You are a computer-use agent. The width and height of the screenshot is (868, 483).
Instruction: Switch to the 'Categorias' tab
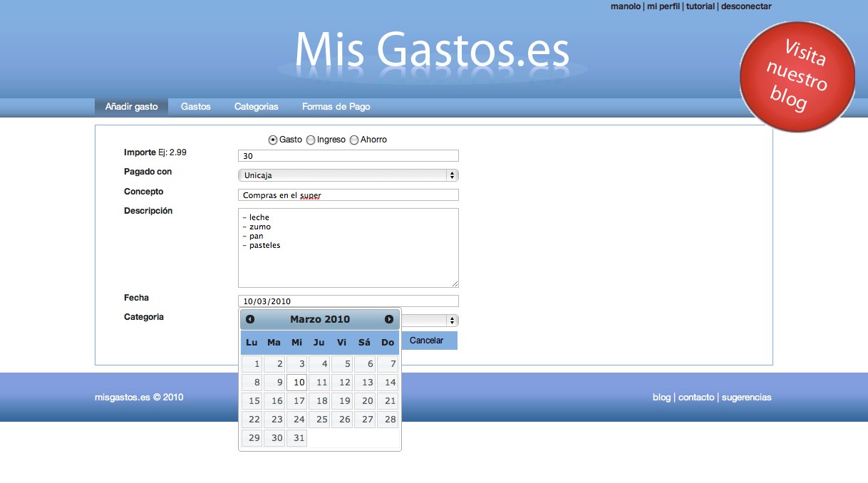256,106
